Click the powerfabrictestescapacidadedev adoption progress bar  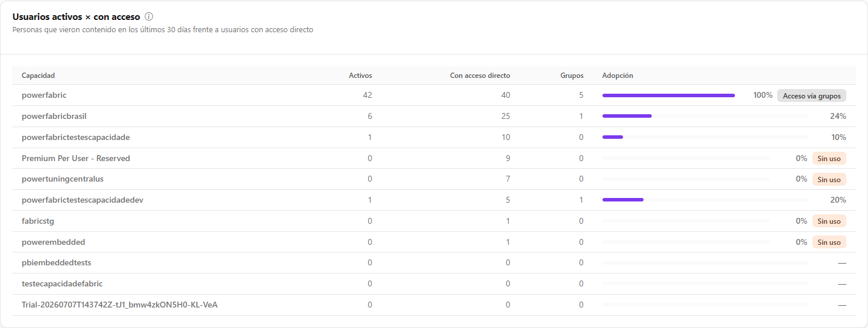pyautogui.click(x=705, y=200)
